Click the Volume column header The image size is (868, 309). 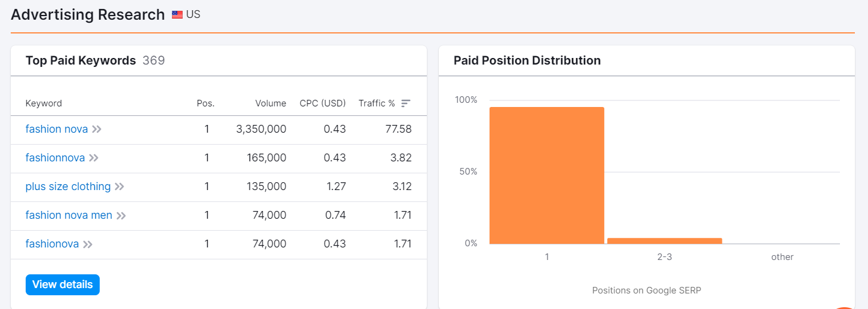coord(270,103)
